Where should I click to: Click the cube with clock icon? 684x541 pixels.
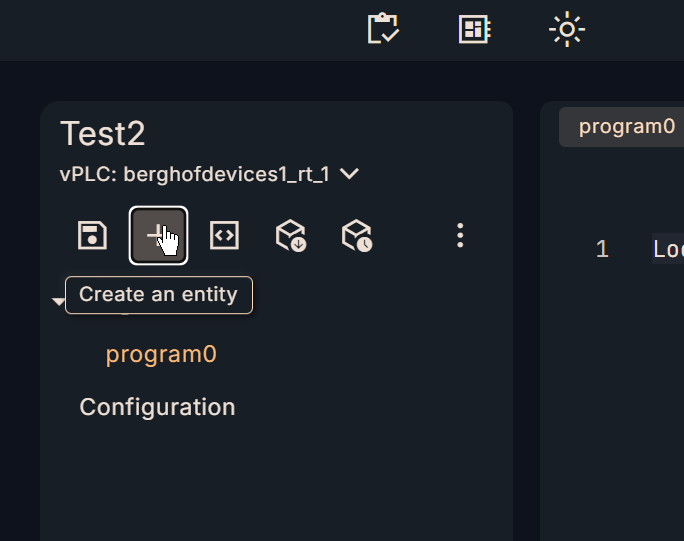pos(356,235)
